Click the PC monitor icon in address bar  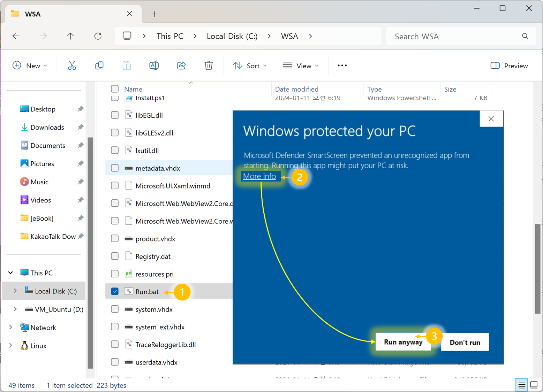point(127,36)
